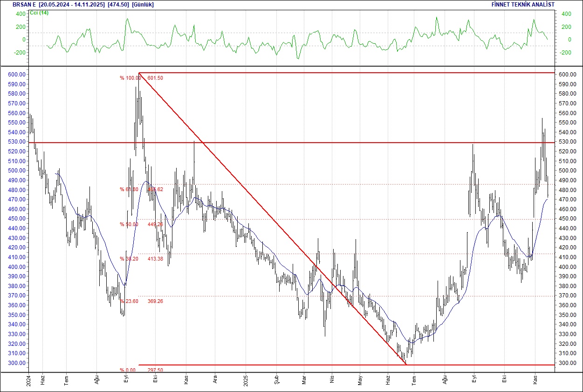Click the 369.26 Fibonacci price value

[x=155, y=301]
